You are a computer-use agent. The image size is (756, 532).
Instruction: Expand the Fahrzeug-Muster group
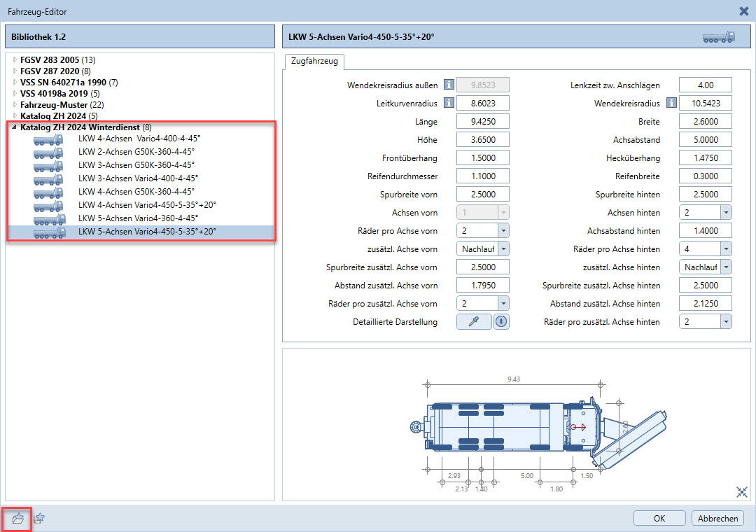click(15, 104)
